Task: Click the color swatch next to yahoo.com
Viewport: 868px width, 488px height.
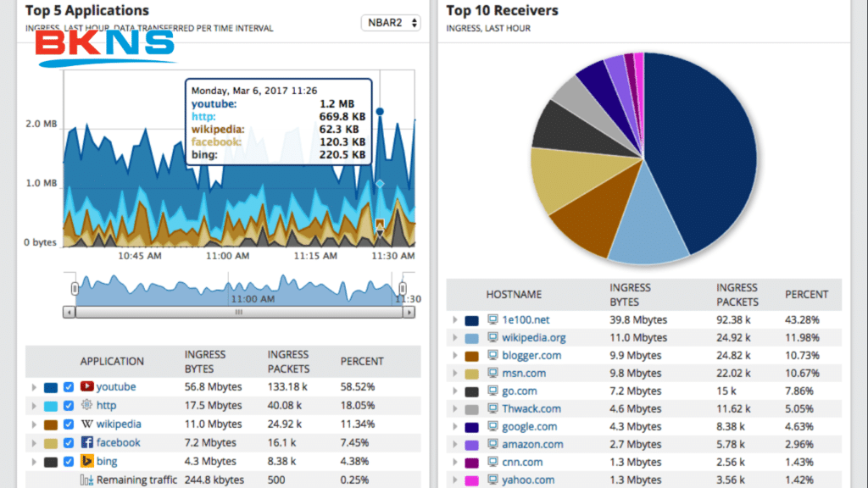Action: (472, 480)
